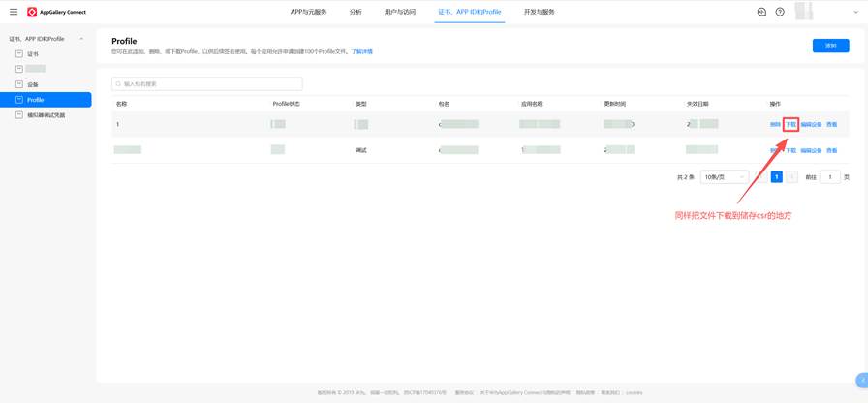Click the 设备 sidebar item icon
Screen dimensions: 868x403
pyautogui.click(x=19, y=84)
